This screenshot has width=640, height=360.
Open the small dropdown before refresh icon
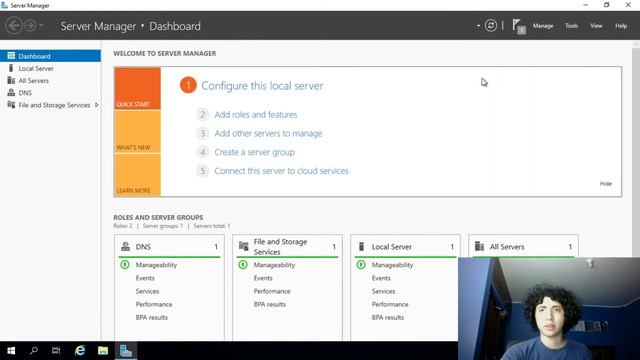478,26
